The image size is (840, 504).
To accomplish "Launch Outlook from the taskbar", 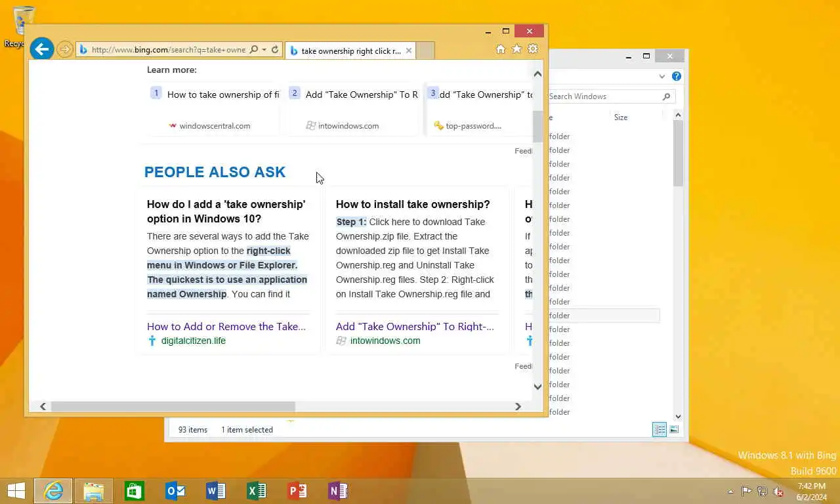I will pyautogui.click(x=175, y=491).
